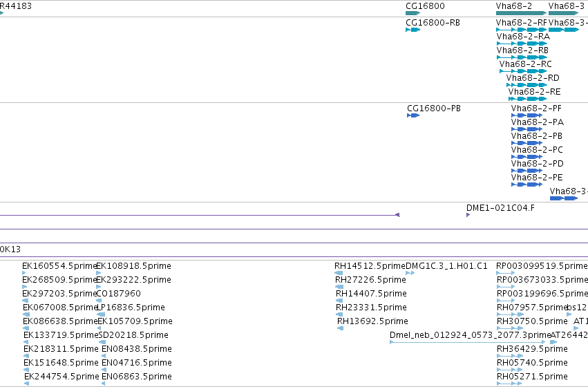Select EST EK108918.5prime
Image resolution: width=588 pixels, height=387 pixels.
tap(133, 266)
